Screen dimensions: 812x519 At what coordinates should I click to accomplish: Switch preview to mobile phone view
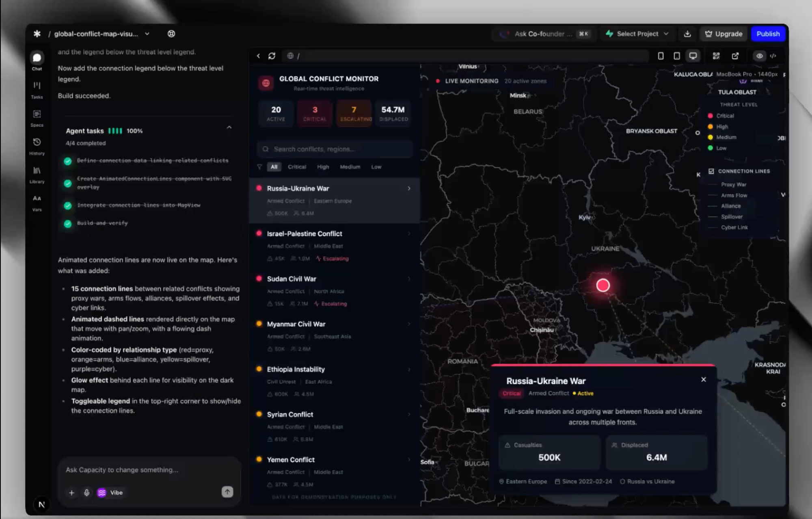(661, 56)
